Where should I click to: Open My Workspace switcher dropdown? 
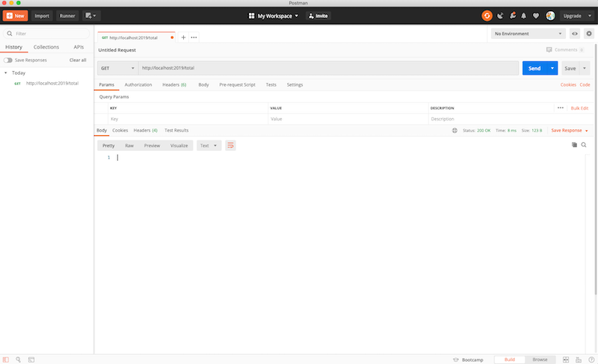(274, 16)
